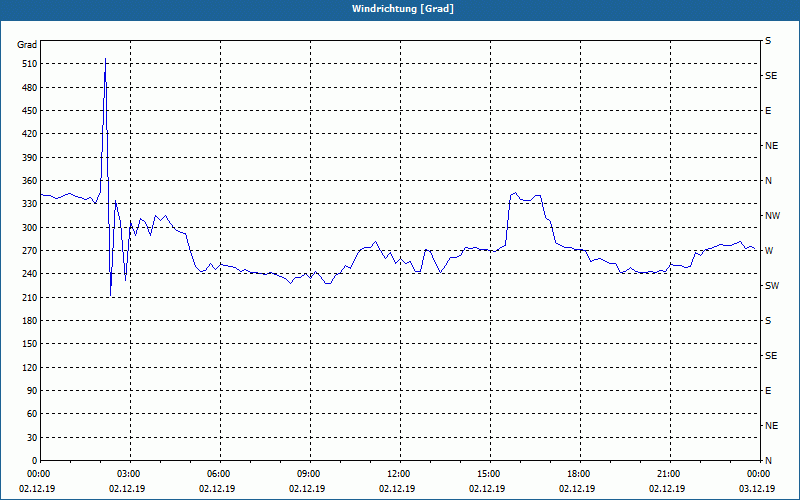Image resolution: width=800 pixels, height=500 pixels.
Task: Select the 270 degree axis label
Action: [x=30, y=251]
